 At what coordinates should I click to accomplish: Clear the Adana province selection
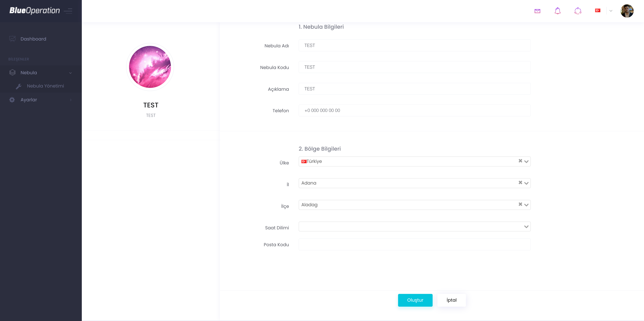520,183
